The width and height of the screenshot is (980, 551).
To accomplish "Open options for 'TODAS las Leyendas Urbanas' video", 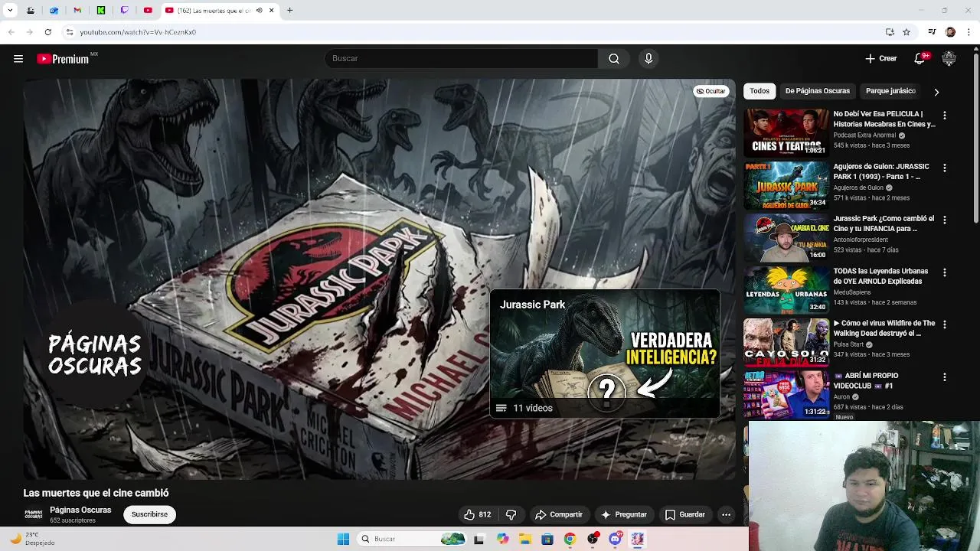I will 944,272.
